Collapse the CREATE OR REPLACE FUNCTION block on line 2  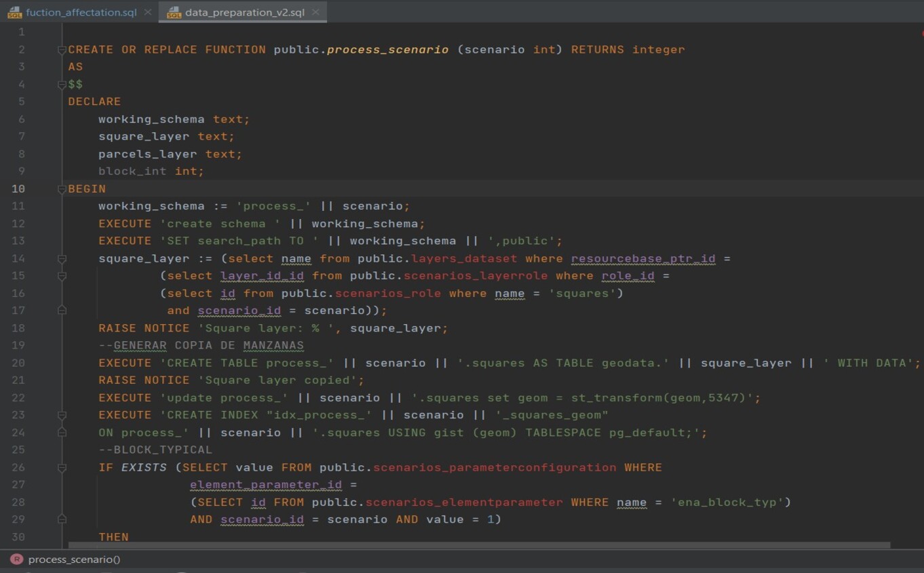62,50
